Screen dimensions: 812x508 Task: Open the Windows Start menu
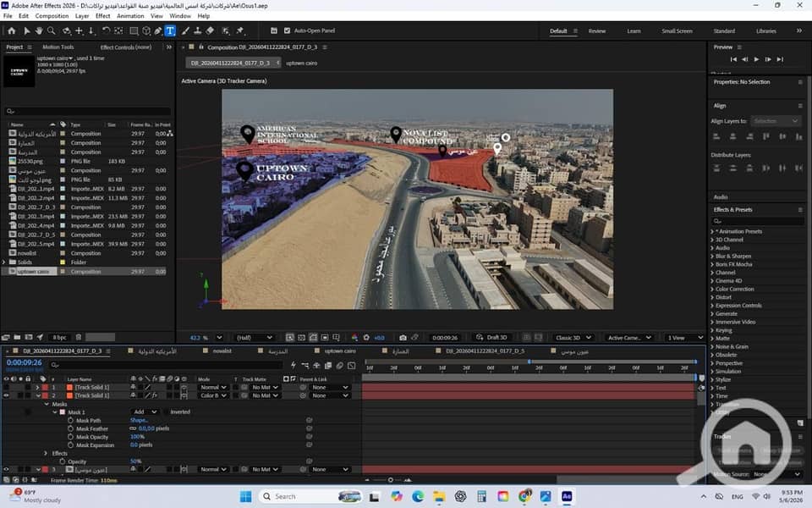coord(245,496)
